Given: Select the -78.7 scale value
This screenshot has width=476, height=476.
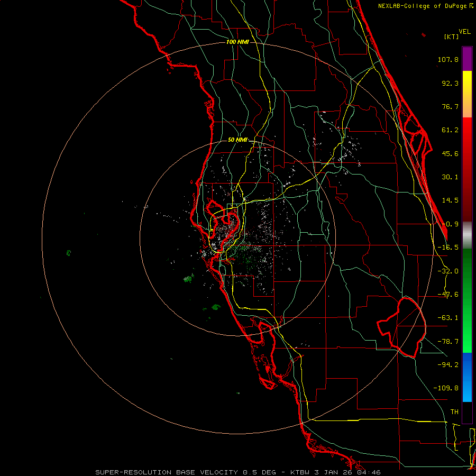Looking at the screenshot, I should pos(448,342).
